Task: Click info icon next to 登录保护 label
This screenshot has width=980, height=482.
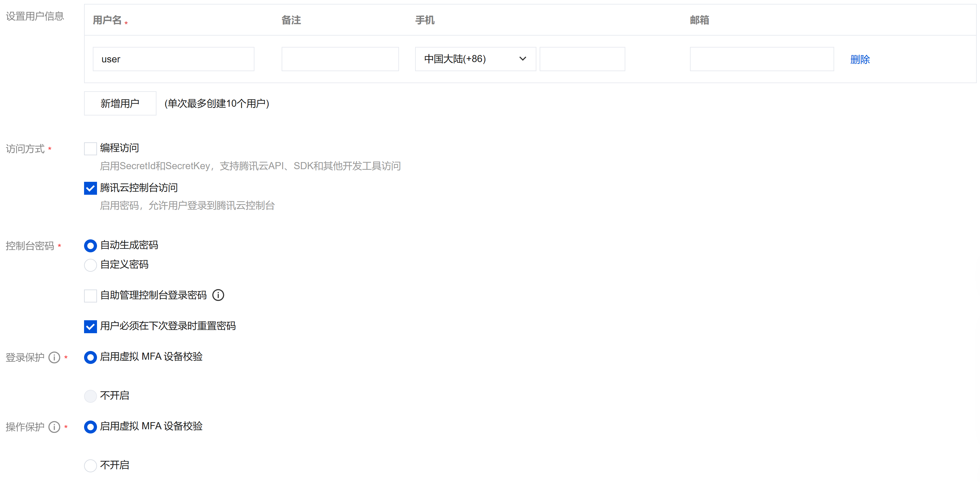Action: (x=54, y=357)
